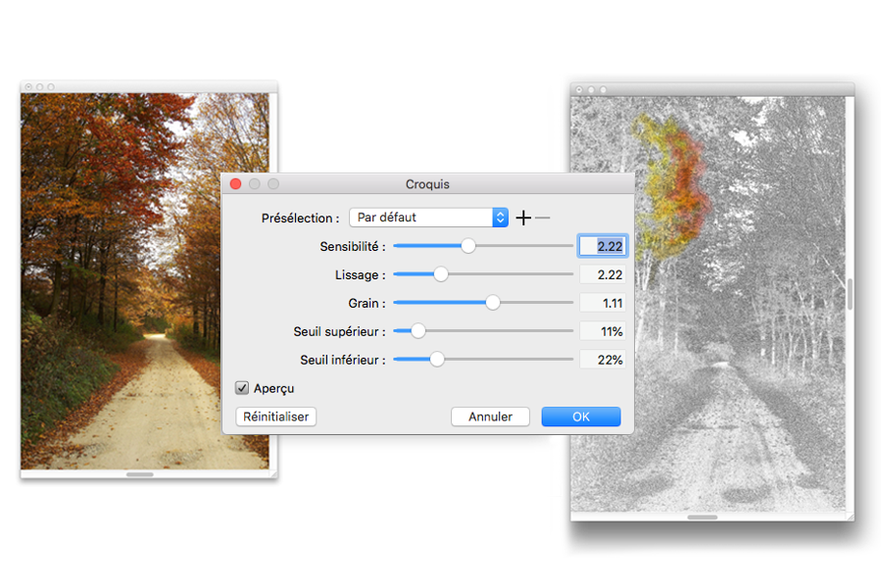Image resolution: width=881 pixels, height=588 pixels.
Task: Close the Croquis dialog with red button
Action: coord(235,184)
